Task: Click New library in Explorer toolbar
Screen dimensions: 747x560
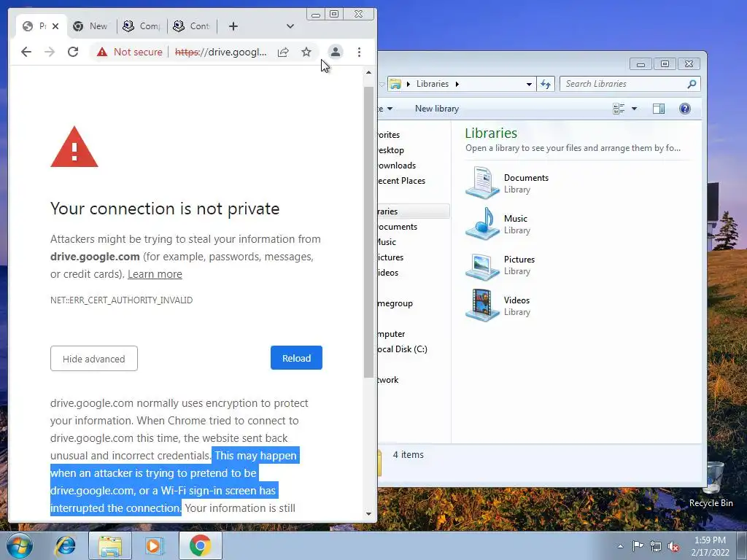Action: coord(437,109)
